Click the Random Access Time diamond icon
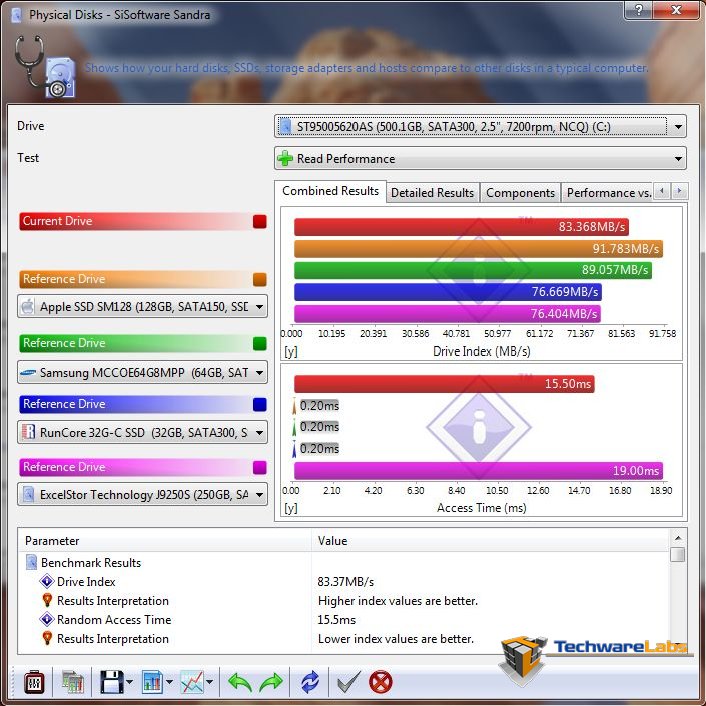This screenshot has height=706, width=706. point(47,620)
